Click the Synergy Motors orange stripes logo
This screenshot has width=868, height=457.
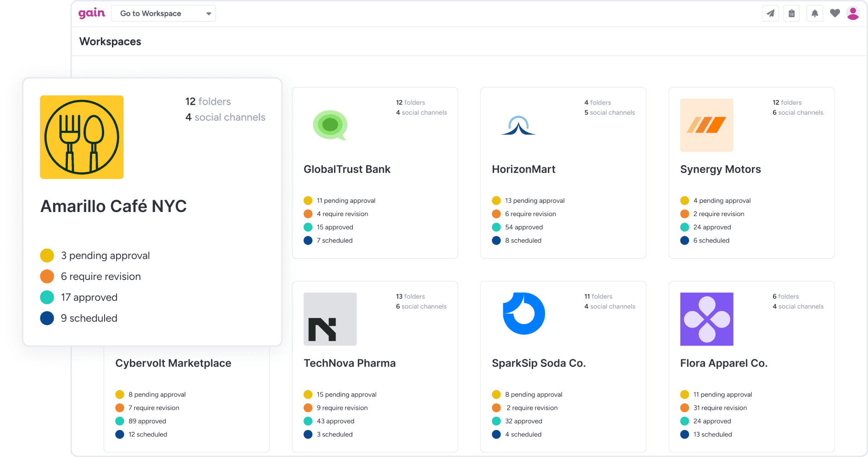707,125
